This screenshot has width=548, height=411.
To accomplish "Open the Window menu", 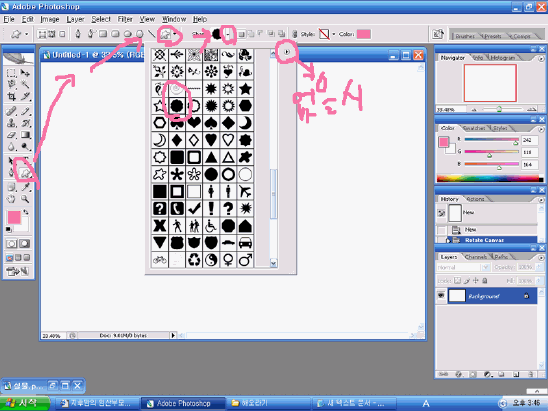I will [174, 19].
